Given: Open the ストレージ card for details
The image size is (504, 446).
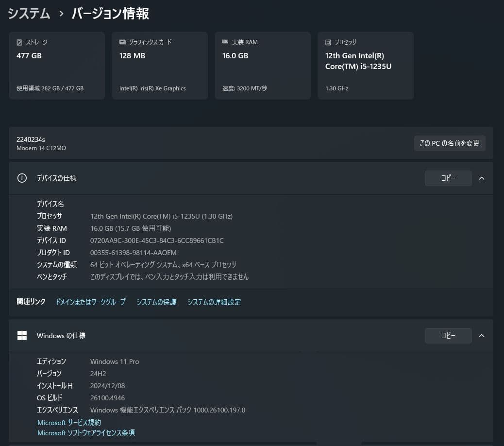Looking at the screenshot, I should 56,66.
